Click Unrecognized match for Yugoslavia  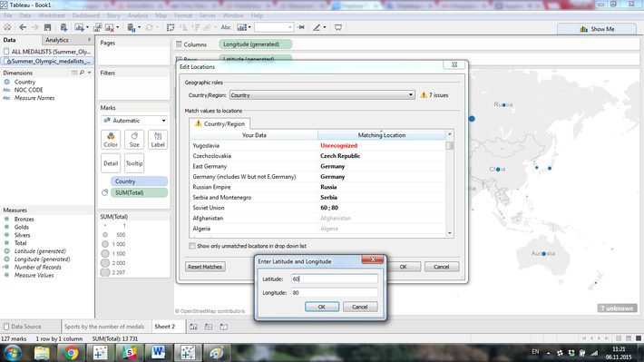coord(339,145)
